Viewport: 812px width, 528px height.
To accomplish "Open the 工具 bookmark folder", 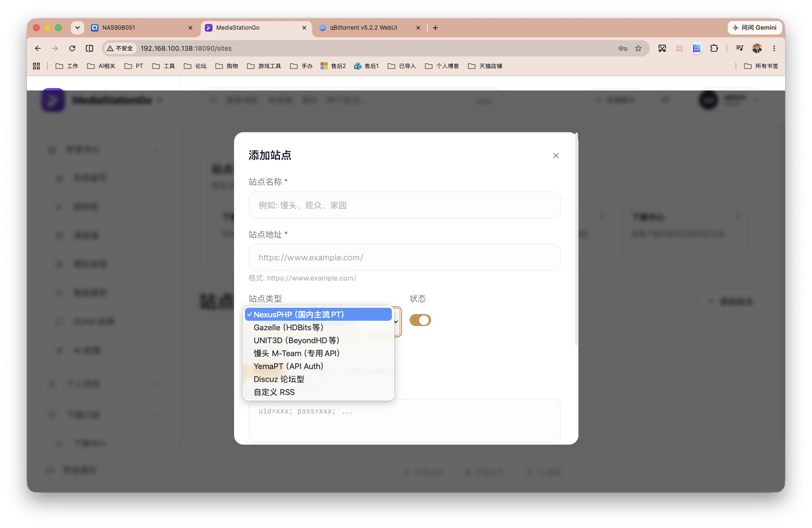I will [x=164, y=66].
